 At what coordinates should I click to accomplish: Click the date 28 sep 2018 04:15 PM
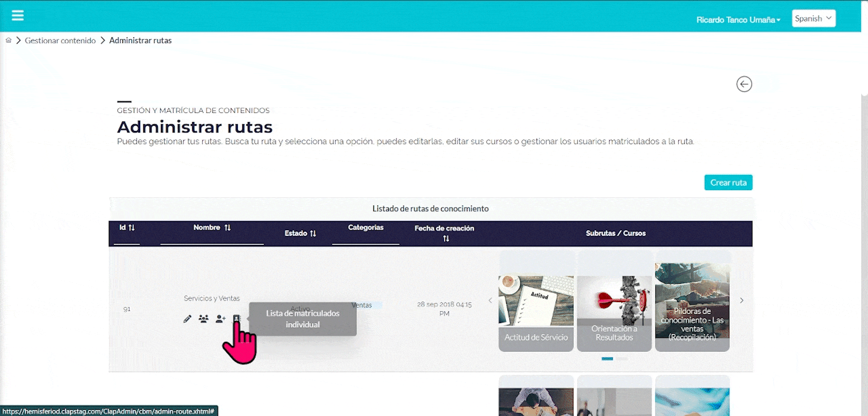(x=444, y=309)
